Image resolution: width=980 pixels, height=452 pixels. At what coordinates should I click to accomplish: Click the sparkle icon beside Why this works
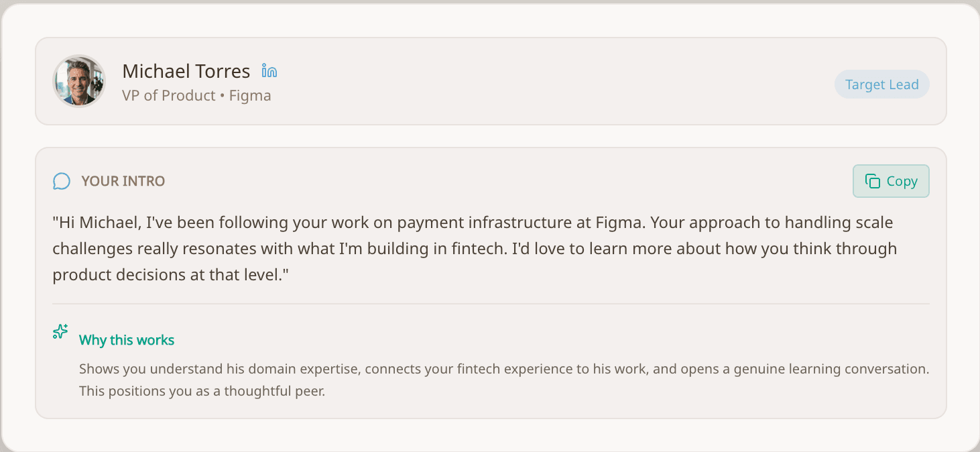[x=60, y=332]
